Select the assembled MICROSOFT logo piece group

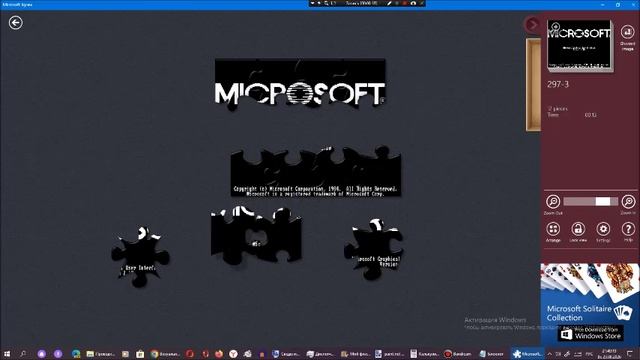tap(300, 84)
